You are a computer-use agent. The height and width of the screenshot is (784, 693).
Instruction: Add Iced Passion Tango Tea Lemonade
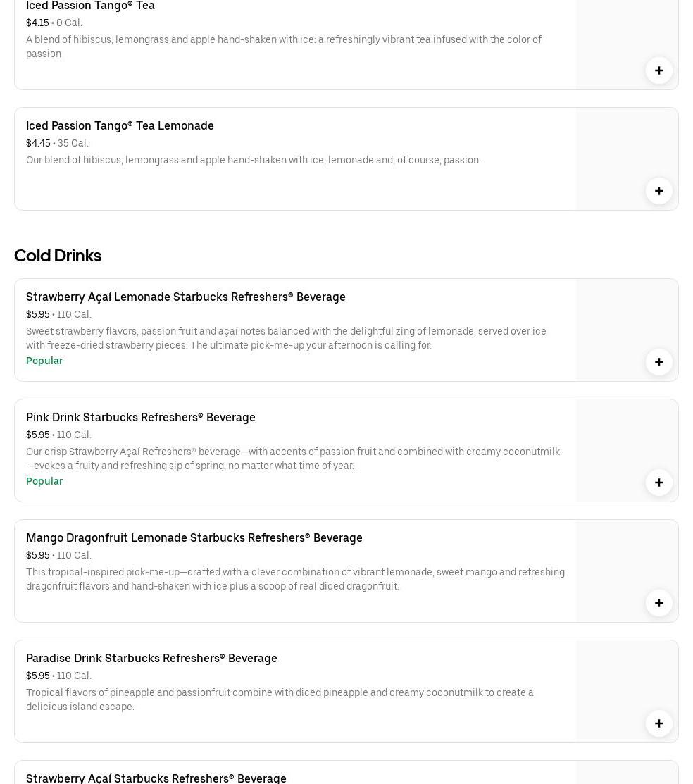pos(658,191)
